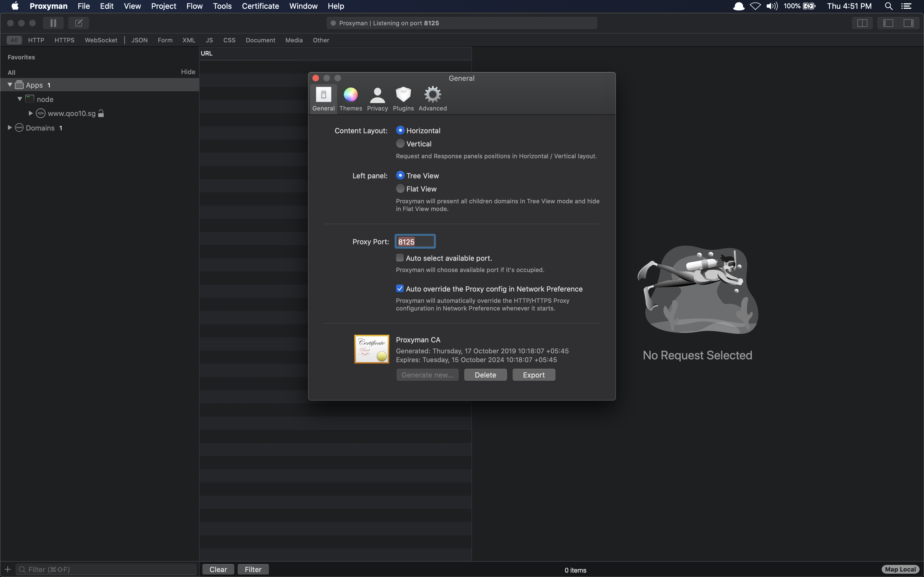
Task: Select the Flat View radio option
Action: [x=400, y=189]
